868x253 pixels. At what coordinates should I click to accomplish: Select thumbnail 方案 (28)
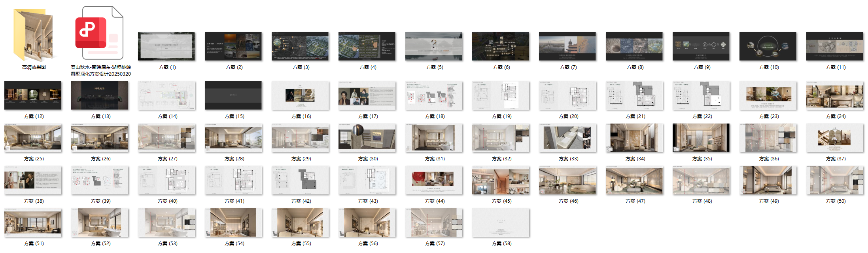pyautogui.click(x=233, y=138)
